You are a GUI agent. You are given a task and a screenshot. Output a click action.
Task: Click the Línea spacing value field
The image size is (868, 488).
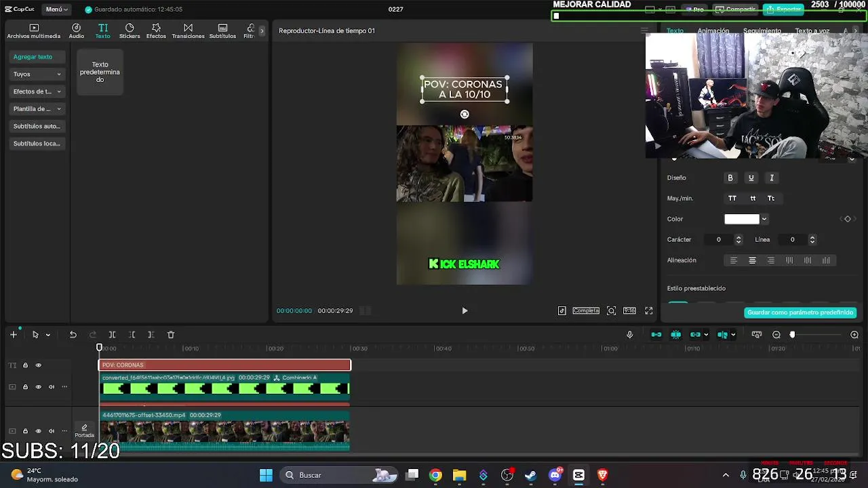pos(792,239)
